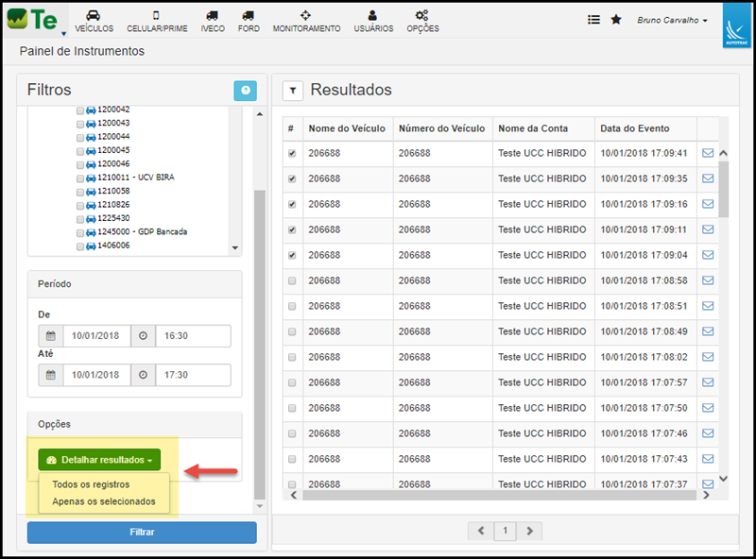Screen dimensions: 756x559
Task: Open the FORD truck icon menu
Action: 249,21
